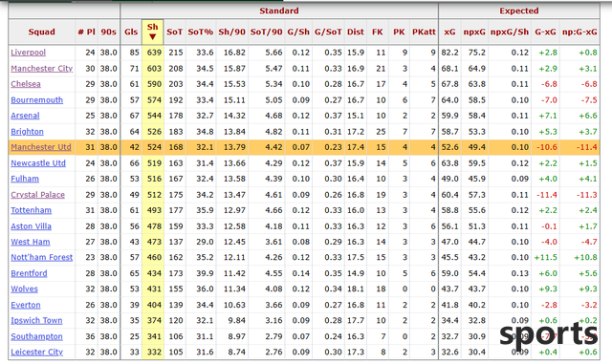The image size is (612, 364).
Task: Open the Bournemouth squad link
Action: pos(36,100)
